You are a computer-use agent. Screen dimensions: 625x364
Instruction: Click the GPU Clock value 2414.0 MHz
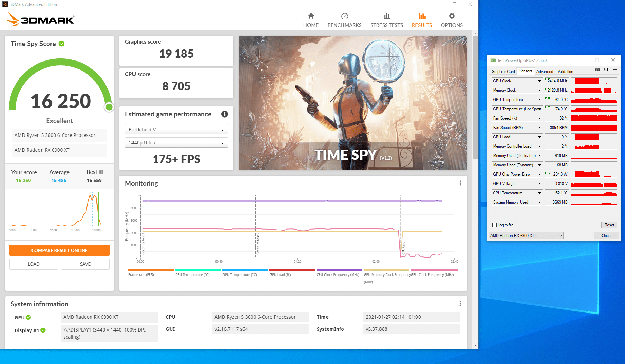[x=557, y=81]
